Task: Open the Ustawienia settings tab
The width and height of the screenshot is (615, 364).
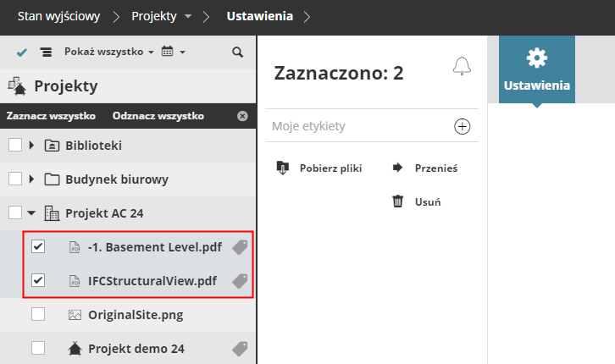Action: [536, 69]
